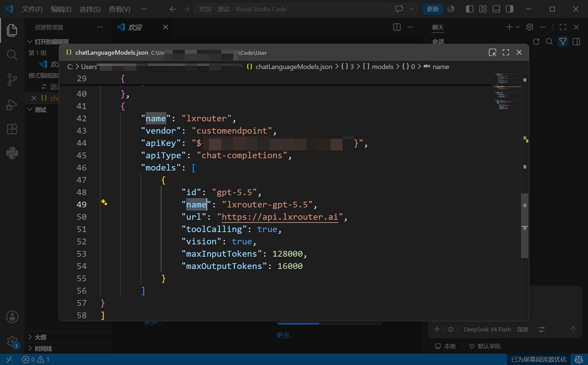Open the problems count in status bar
The image size is (588, 365).
tap(36, 359)
